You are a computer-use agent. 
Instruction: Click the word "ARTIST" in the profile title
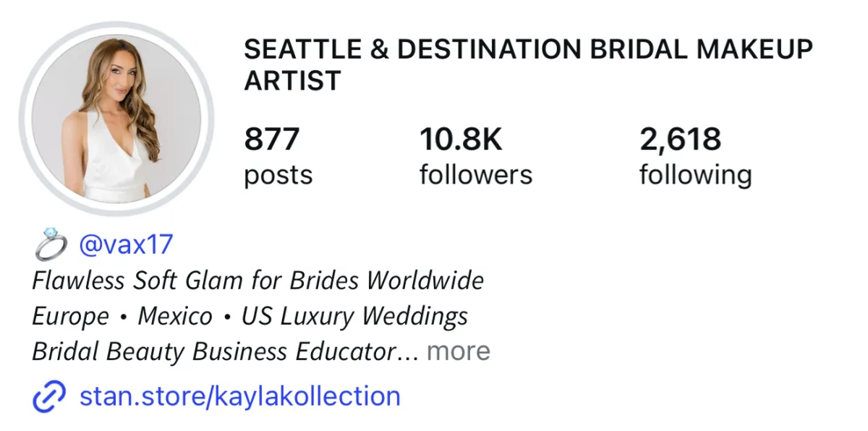tap(292, 80)
